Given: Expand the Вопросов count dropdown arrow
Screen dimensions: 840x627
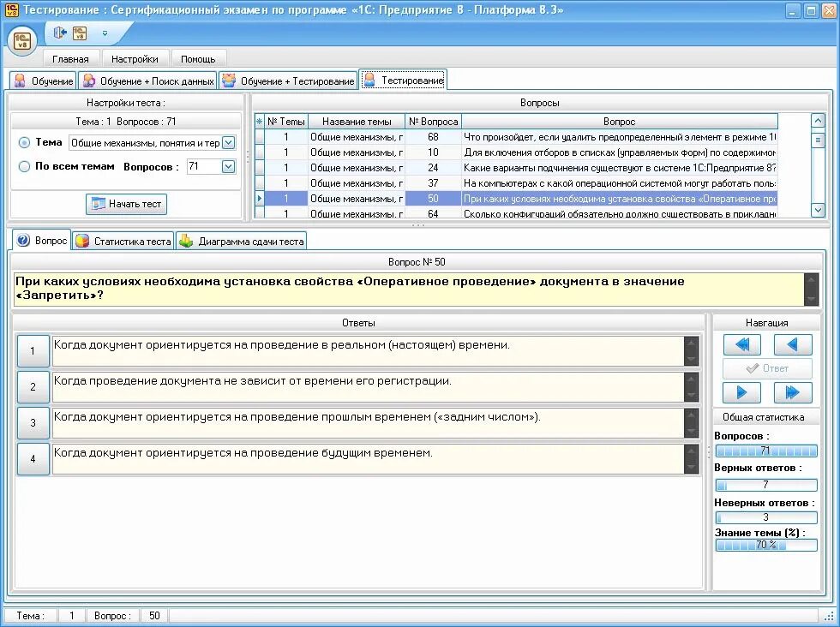Looking at the screenshot, I should [x=229, y=166].
